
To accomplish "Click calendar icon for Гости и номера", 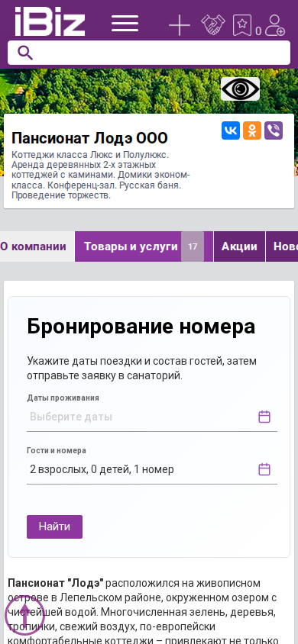I will (264, 469).
